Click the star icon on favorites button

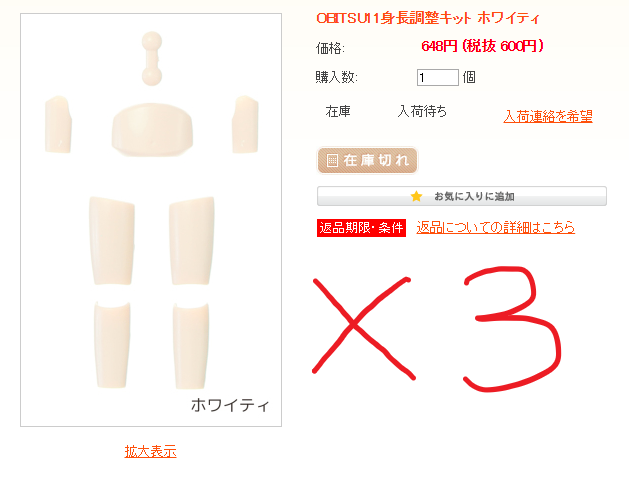pos(416,196)
